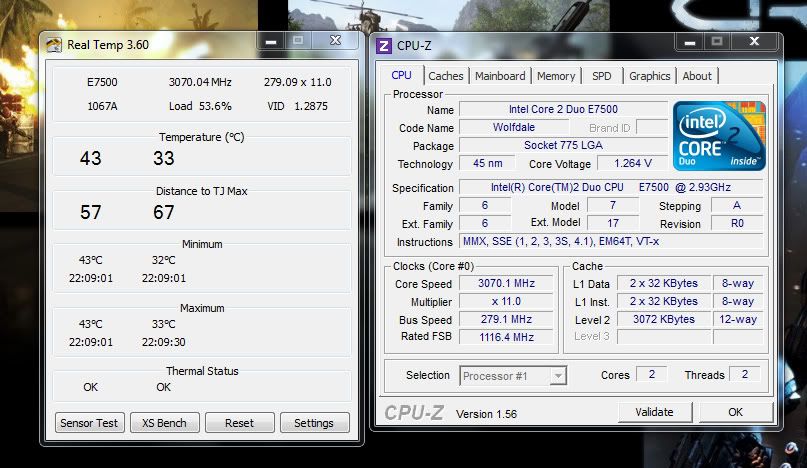The height and width of the screenshot is (468, 807).
Task: Click the Level 2 '3072 KBytes' value
Action: pyautogui.click(x=663, y=319)
